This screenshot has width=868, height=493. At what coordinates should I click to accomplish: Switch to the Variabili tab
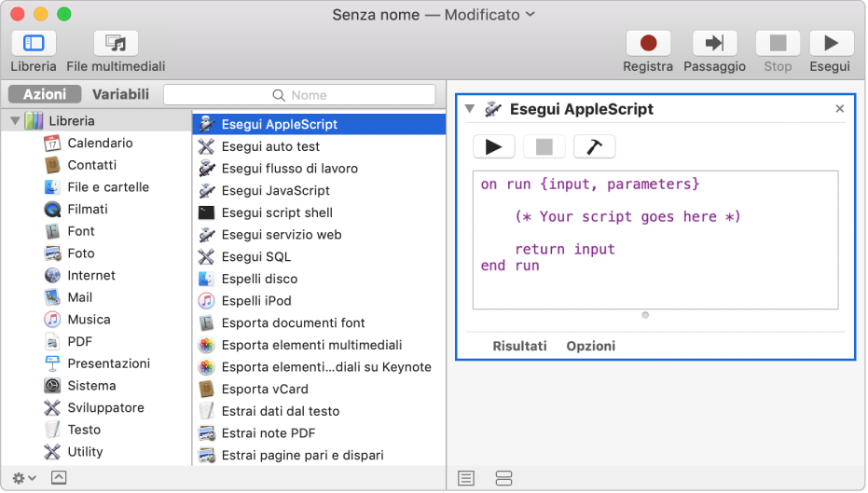(x=120, y=94)
